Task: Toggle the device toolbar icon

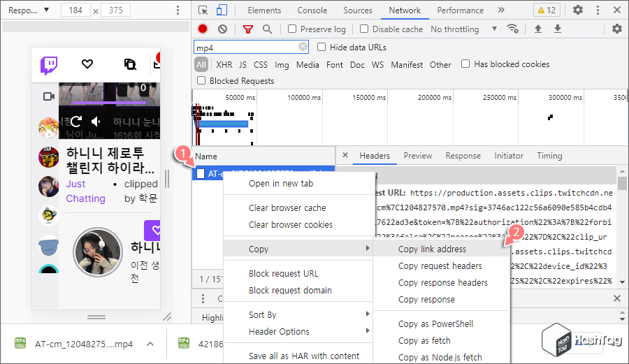Action: [222, 10]
